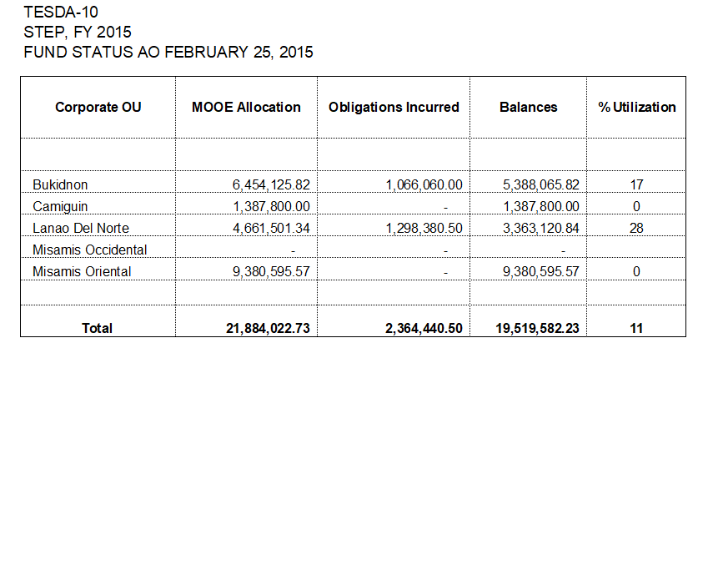Screen dimensions: 728x565
Task: Click Lanao Del Norte utilization value 28
Action: 636,228
